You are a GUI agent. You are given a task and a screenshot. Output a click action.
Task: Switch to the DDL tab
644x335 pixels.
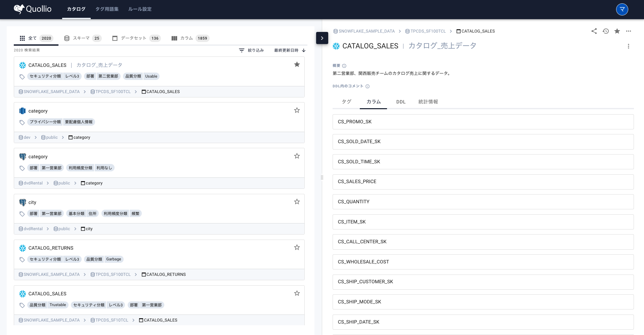click(400, 102)
